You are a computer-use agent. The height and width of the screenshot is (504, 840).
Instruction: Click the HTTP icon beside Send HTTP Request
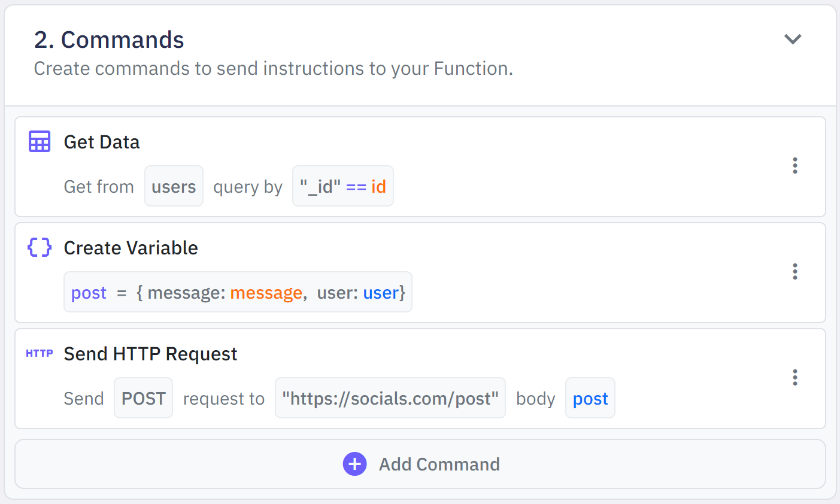(40, 353)
